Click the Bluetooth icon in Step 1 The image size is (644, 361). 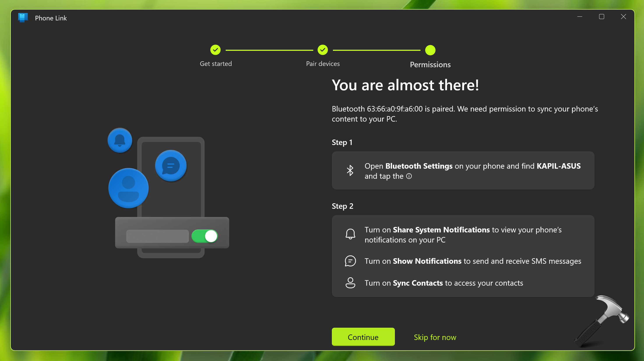click(x=350, y=171)
